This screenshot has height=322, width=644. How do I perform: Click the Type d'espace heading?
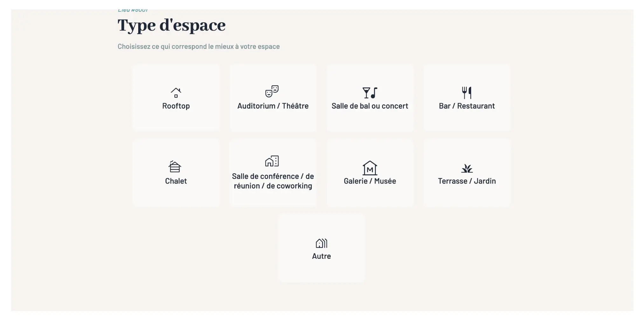tap(171, 25)
